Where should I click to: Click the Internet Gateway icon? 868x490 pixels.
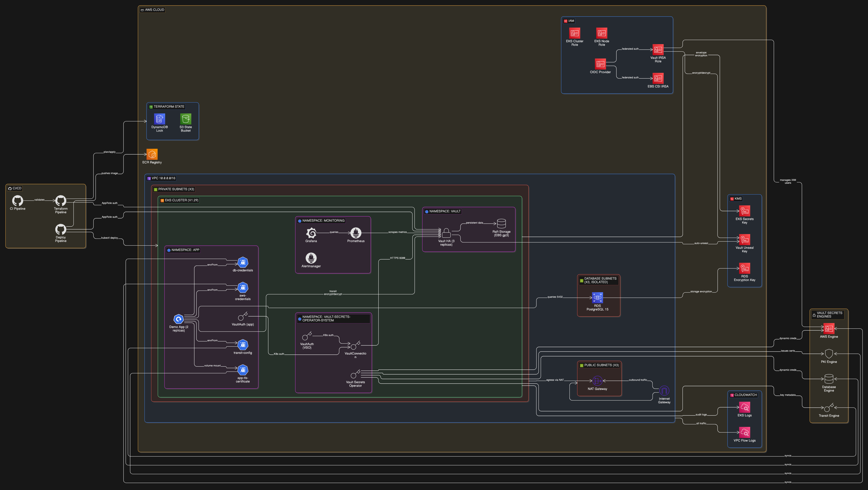pos(664,391)
